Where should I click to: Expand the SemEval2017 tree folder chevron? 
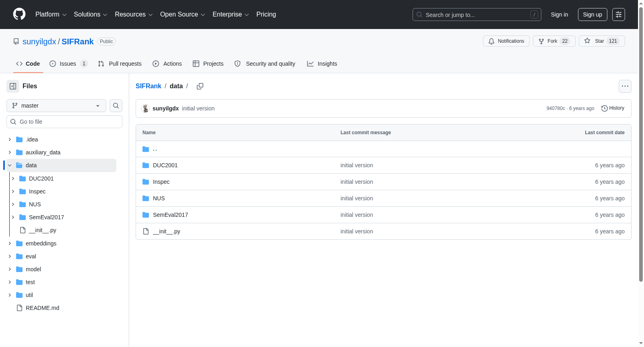[x=13, y=217]
